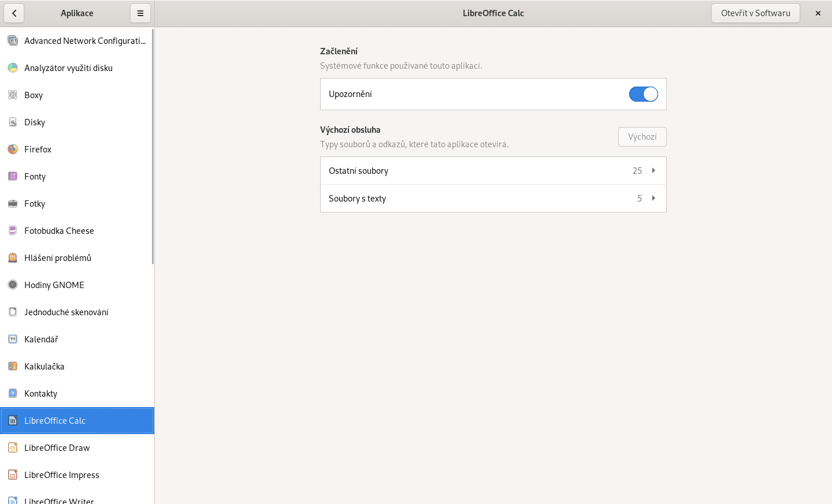Click the Otevřít v Softwaru button
This screenshot has width=832, height=504.
pos(755,13)
